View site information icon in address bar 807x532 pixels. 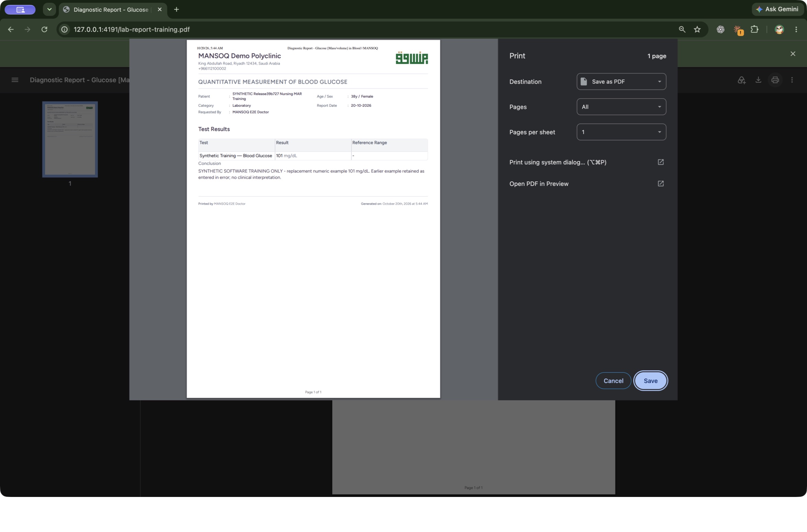click(x=64, y=30)
